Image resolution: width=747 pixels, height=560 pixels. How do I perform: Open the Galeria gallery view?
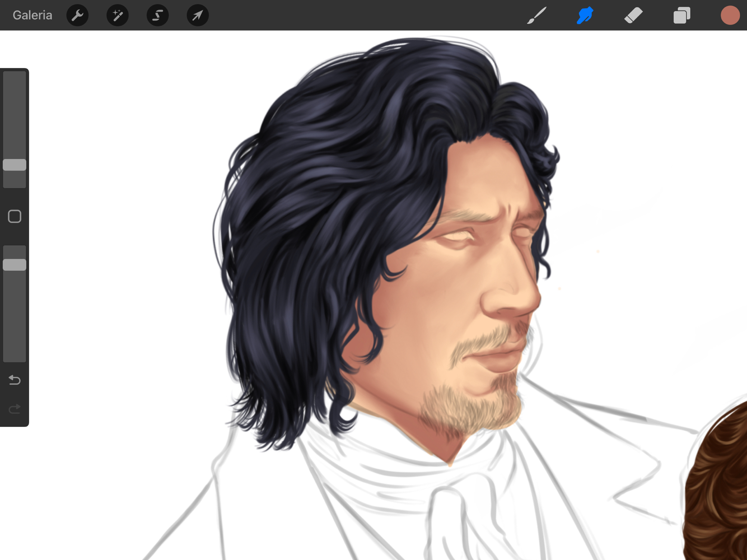[32, 15]
